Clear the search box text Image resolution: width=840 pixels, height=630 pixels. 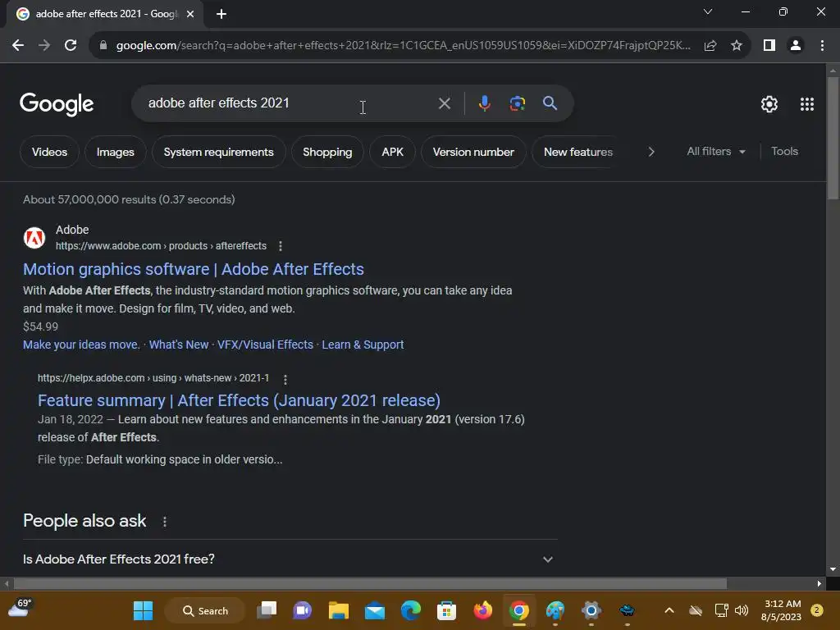pyautogui.click(x=444, y=103)
